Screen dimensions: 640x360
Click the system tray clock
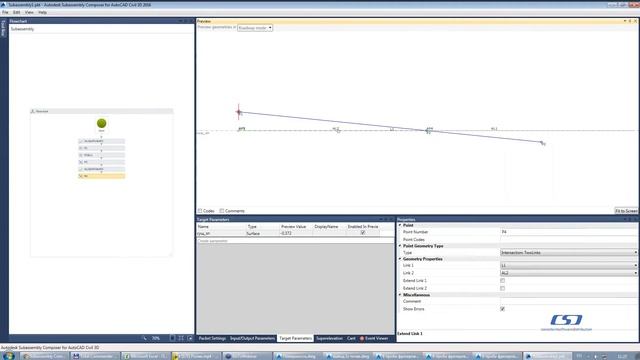(x=622, y=356)
